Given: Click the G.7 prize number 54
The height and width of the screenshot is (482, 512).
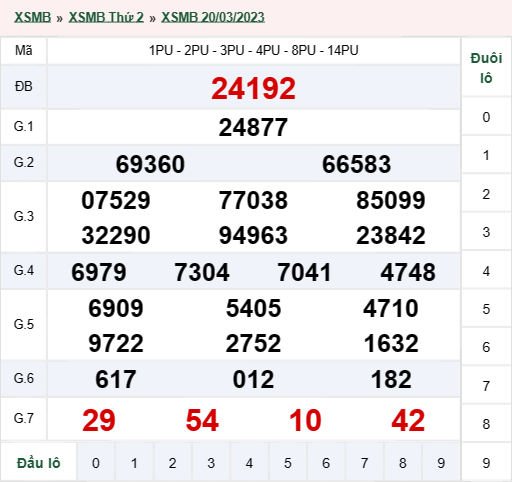Looking at the screenshot, I should coord(202,420).
